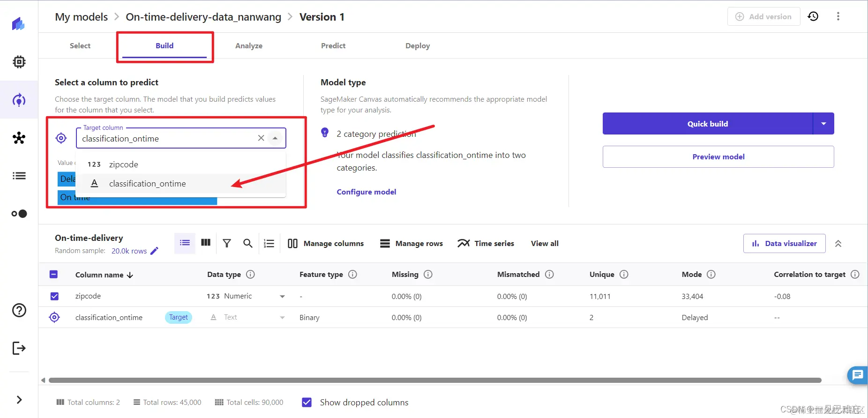Open the version history clock icon
Screen dimensions: 868x418
[x=813, y=16]
